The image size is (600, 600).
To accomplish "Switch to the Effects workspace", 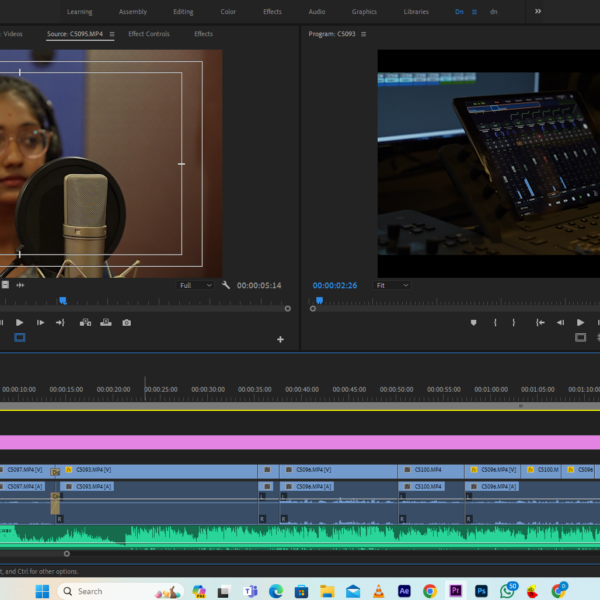I will click(x=272, y=12).
